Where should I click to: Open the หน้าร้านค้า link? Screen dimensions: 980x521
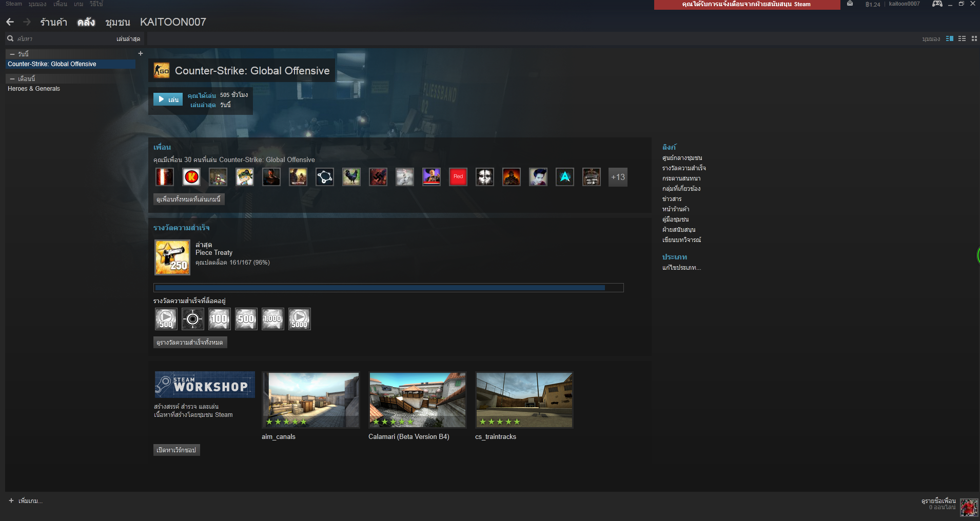pos(676,209)
